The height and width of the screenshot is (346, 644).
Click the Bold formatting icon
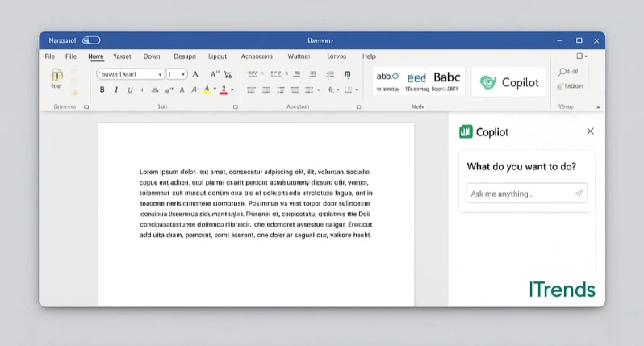coord(102,90)
